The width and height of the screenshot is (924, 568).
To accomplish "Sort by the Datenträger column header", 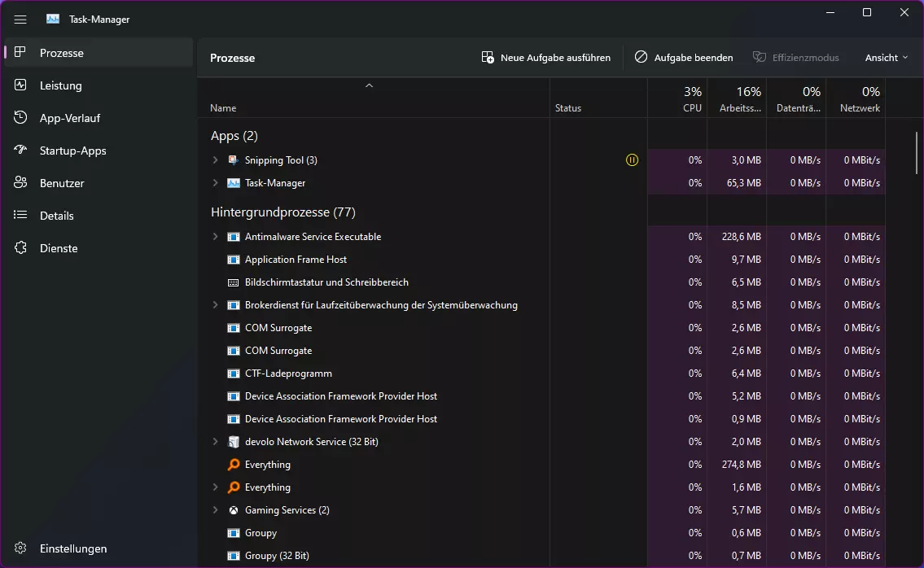I will (x=796, y=98).
